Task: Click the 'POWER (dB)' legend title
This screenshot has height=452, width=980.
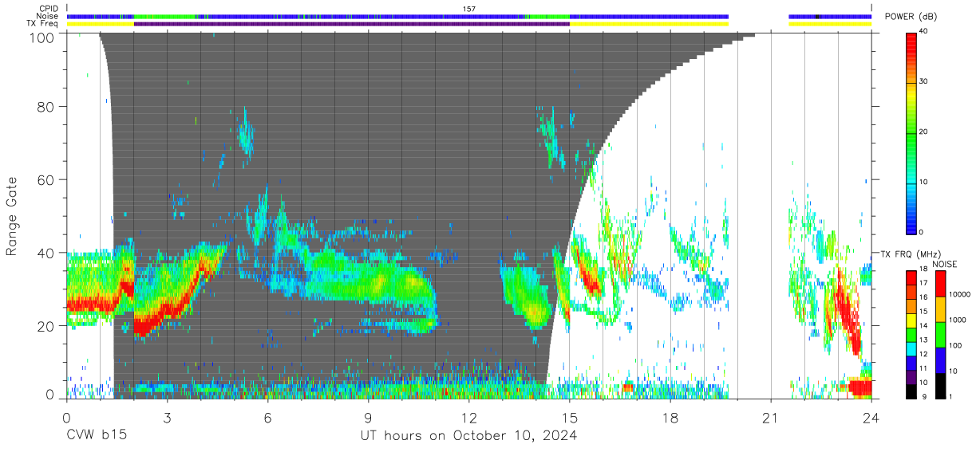Action: pos(911,17)
